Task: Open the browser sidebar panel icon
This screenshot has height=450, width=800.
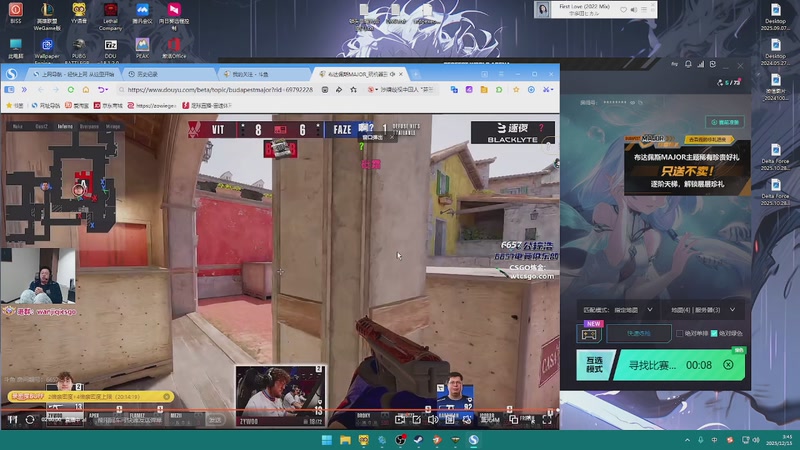Action: (x=9, y=90)
